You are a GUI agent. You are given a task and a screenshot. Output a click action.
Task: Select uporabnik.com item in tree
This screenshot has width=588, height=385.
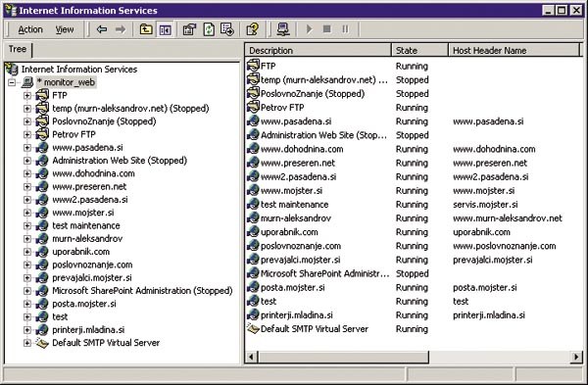[x=81, y=252]
